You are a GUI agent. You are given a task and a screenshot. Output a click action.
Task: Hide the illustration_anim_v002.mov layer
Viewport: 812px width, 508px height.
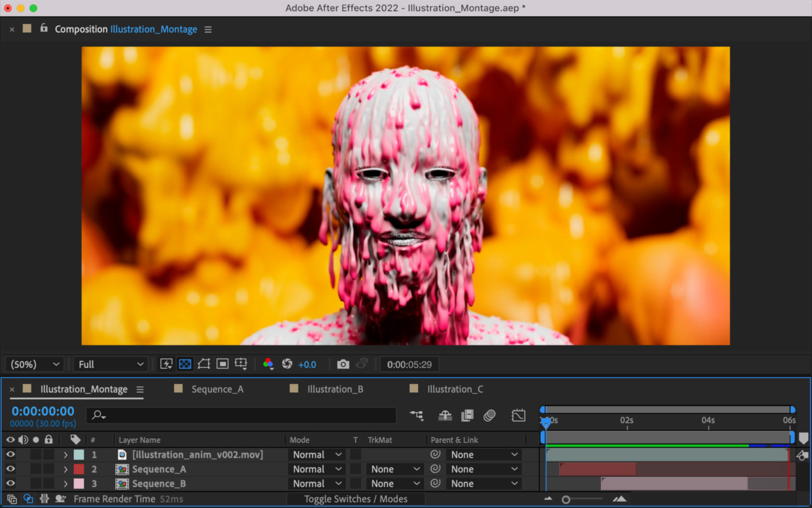pos(10,454)
